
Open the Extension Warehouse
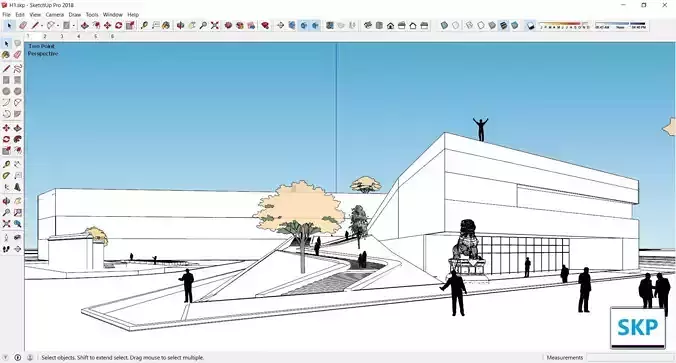point(240,25)
